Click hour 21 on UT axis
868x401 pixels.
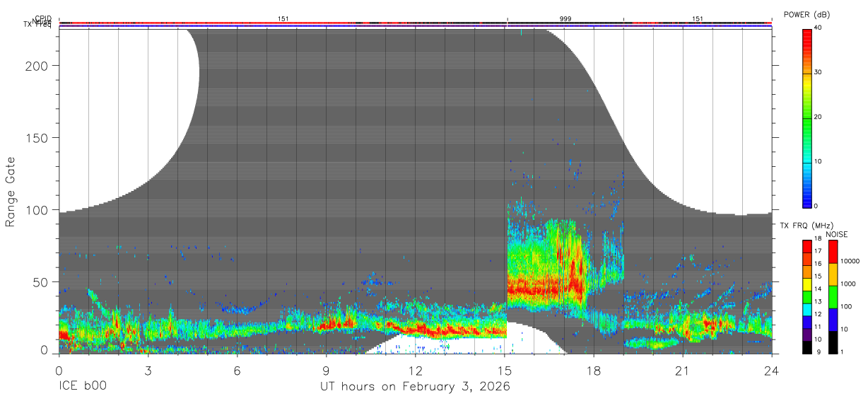(x=683, y=370)
